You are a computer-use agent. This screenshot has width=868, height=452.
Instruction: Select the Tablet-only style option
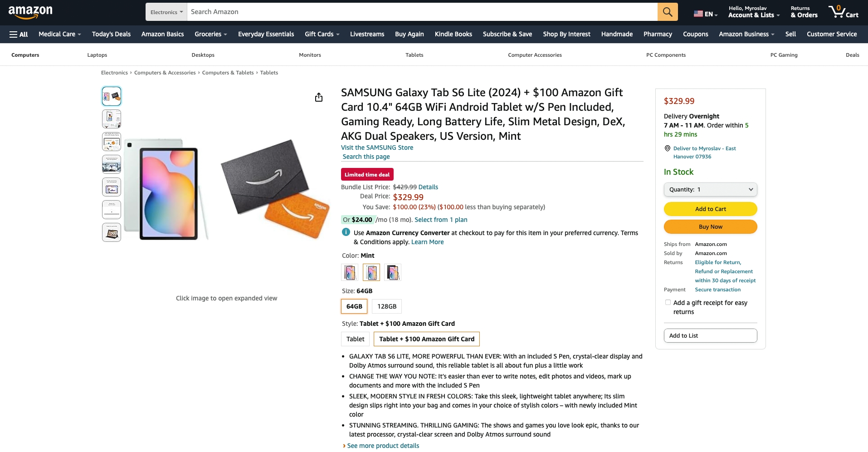355,339
